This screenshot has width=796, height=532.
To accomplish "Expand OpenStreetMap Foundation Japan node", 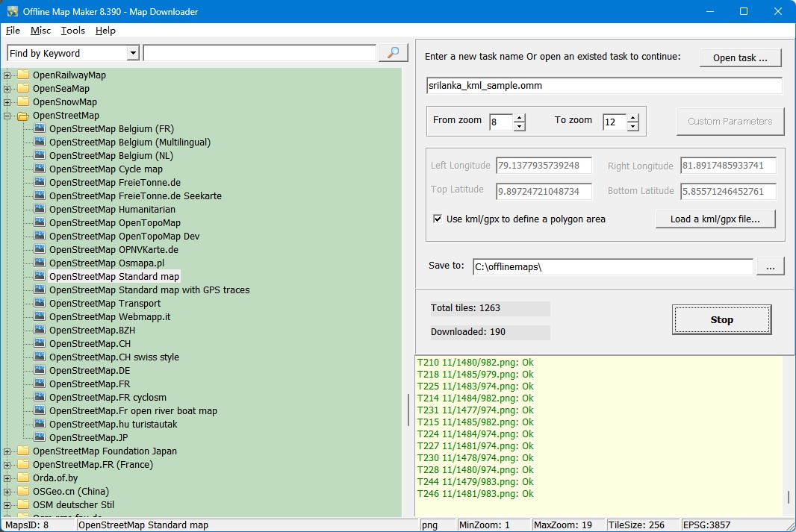I will pyautogui.click(x=7, y=451).
